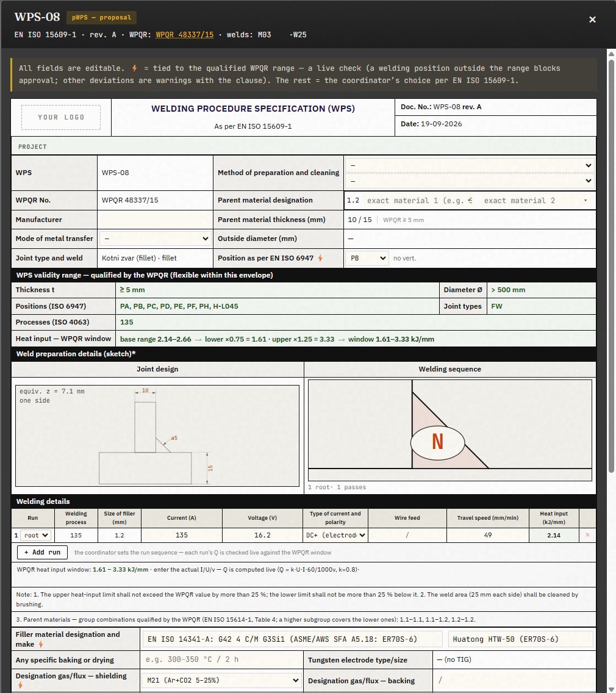Click the YOUR LOGO placeholder
The image size is (616, 693).
pyautogui.click(x=61, y=117)
